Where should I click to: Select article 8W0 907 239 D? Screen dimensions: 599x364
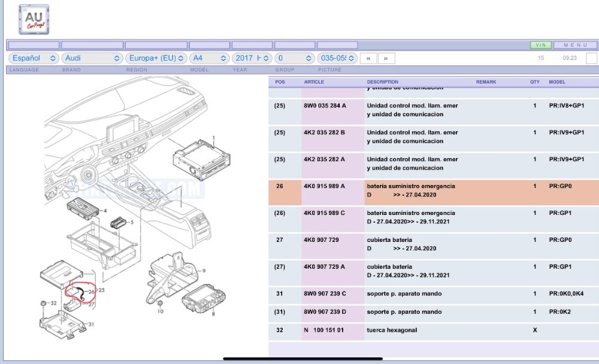(x=325, y=312)
